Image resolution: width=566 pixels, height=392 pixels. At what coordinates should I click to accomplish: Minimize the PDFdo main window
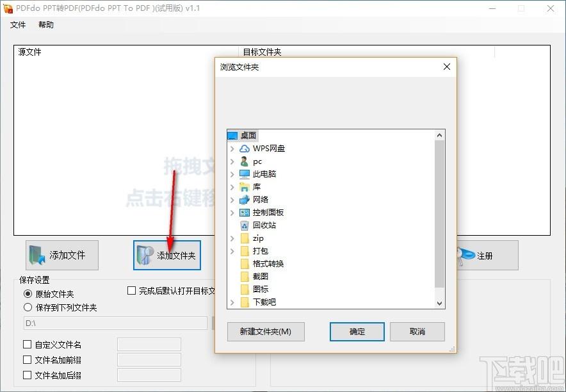(492, 8)
